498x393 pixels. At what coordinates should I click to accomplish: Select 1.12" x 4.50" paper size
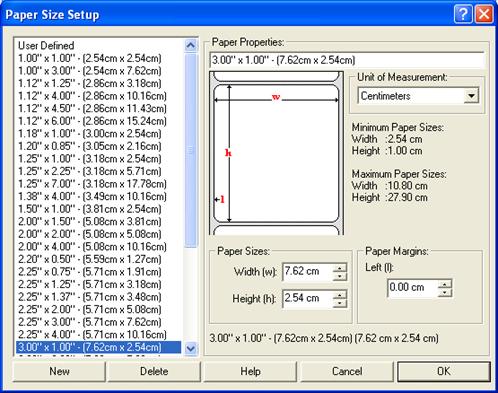coord(99,108)
